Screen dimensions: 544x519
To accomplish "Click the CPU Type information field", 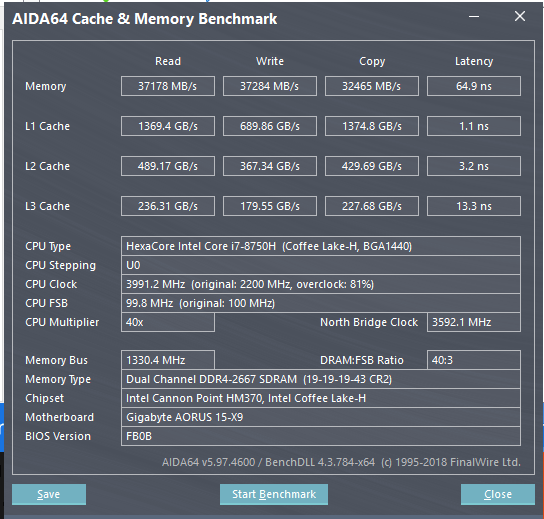I will (x=321, y=246).
